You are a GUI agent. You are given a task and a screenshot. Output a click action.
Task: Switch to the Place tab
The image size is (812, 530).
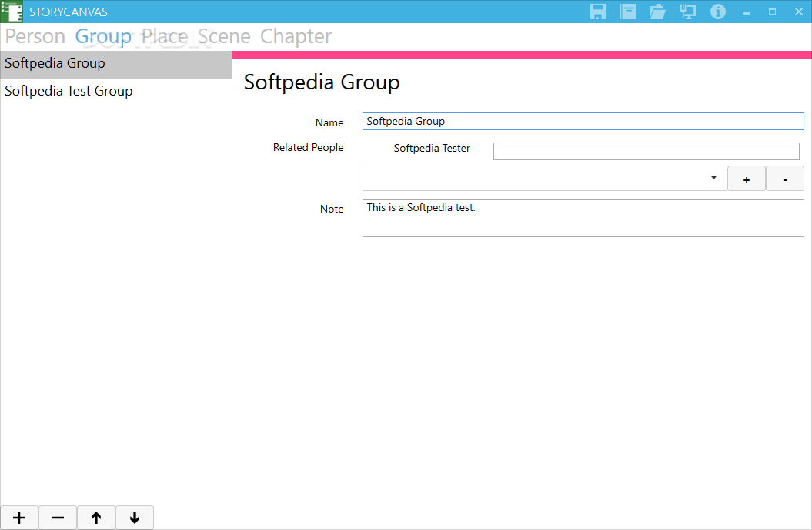click(x=165, y=36)
